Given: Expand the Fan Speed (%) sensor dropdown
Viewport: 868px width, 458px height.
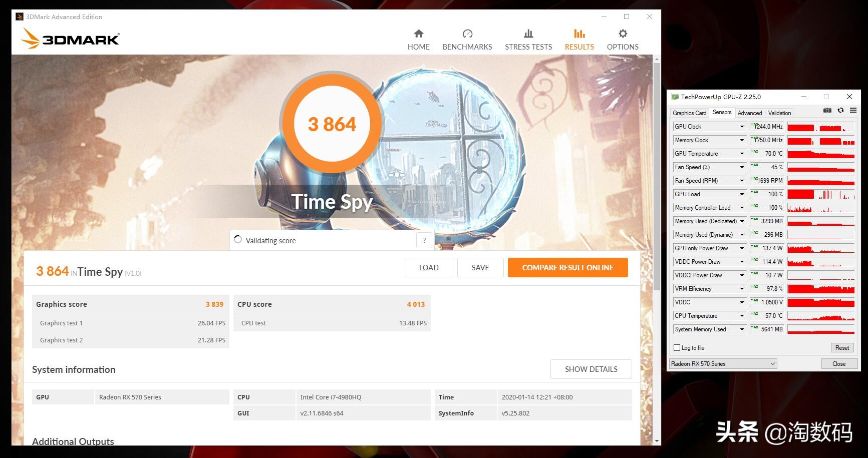Looking at the screenshot, I should coord(742,167).
